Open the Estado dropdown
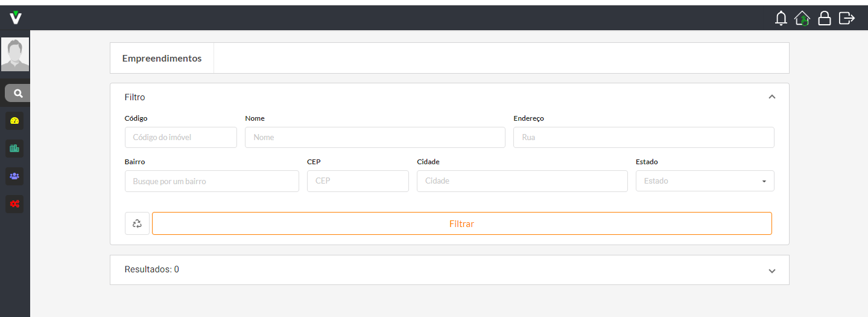Screen dimensions: 868x317 [x=705, y=181]
